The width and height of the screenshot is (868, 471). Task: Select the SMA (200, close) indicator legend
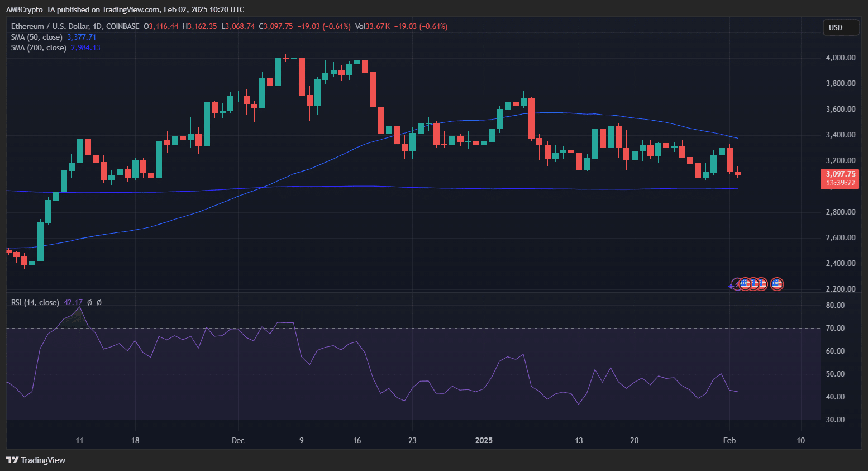pyautogui.click(x=39, y=47)
